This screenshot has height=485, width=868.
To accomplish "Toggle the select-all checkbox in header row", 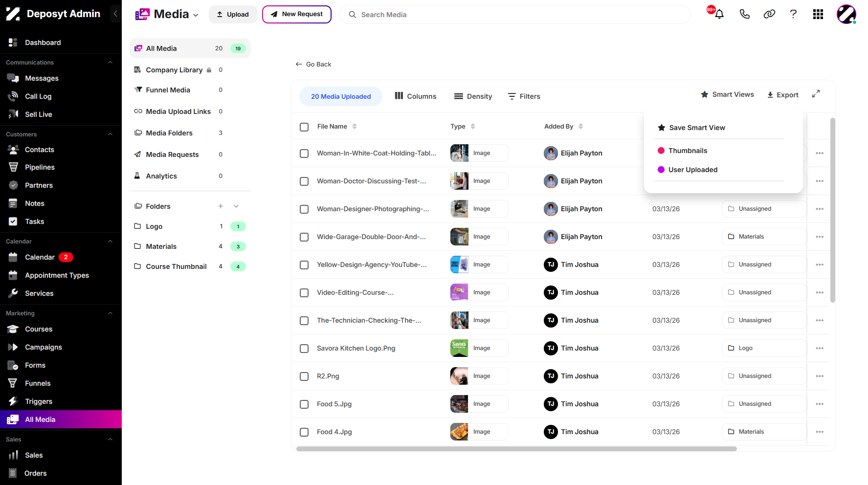I will pyautogui.click(x=304, y=127).
